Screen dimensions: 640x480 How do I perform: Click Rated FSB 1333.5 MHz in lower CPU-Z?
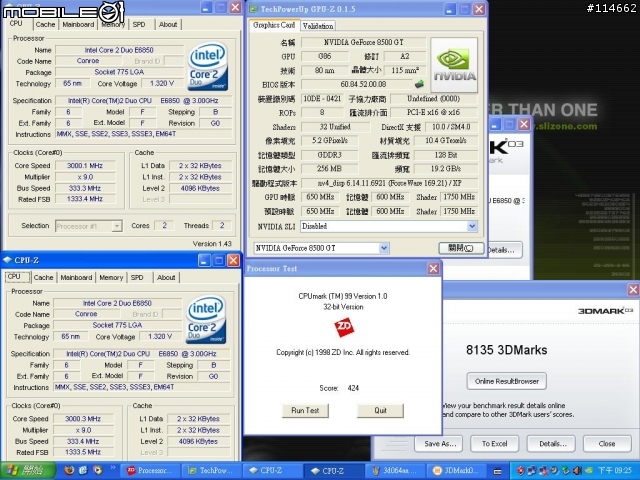tap(83, 452)
